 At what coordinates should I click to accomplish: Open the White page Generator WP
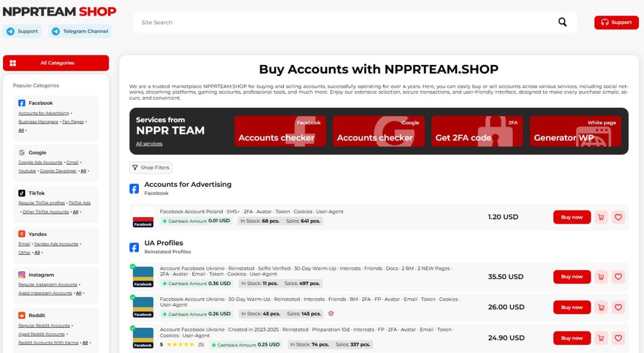click(x=575, y=131)
